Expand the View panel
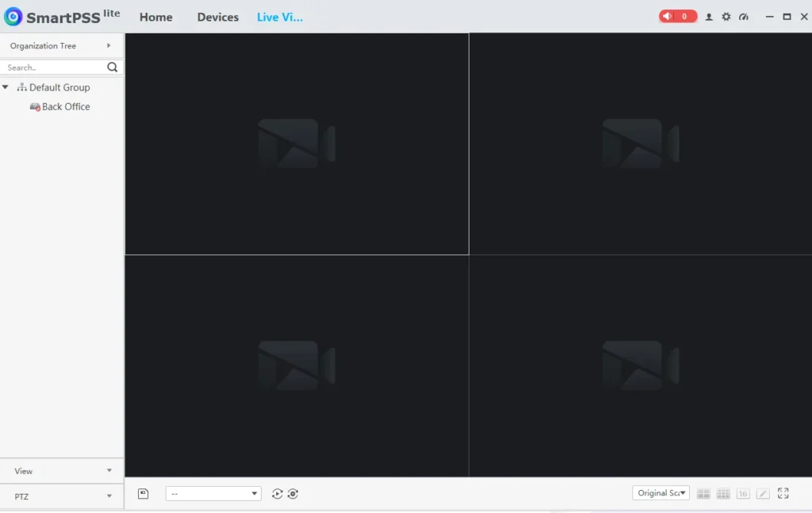This screenshot has height=513, width=812. (x=62, y=471)
